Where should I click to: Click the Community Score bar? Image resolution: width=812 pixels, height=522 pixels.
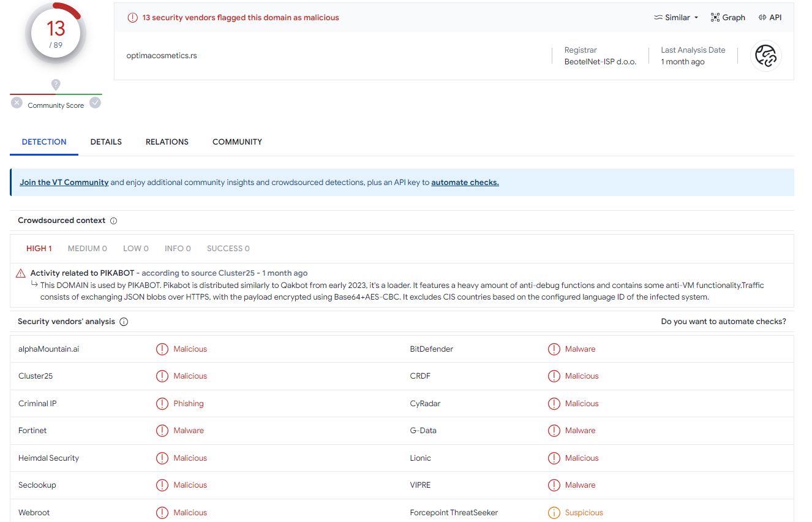56,94
